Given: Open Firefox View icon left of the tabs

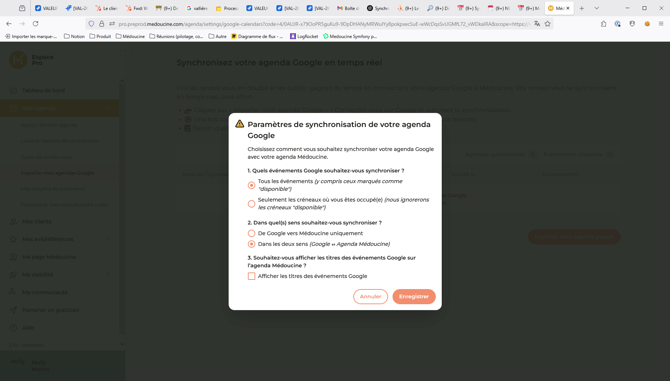Looking at the screenshot, I should [x=22, y=8].
